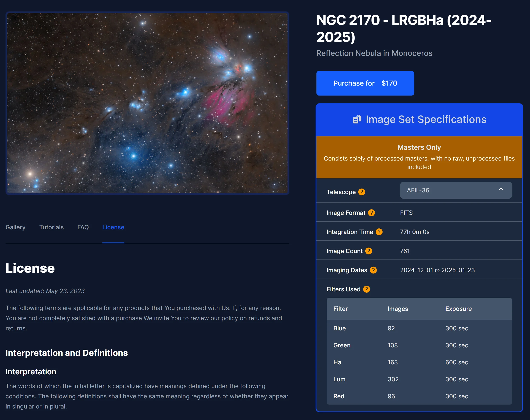Click the Imaging Dates help icon
The width and height of the screenshot is (530, 420).
pyautogui.click(x=373, y=270)
